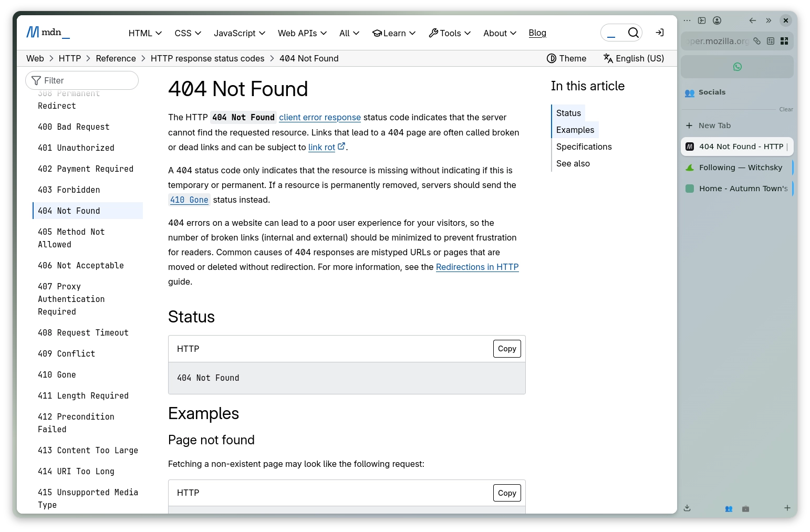This screenshot has width=810, height=532.
Task: Jump to See also in the article outline
Action: coord(573,163)
